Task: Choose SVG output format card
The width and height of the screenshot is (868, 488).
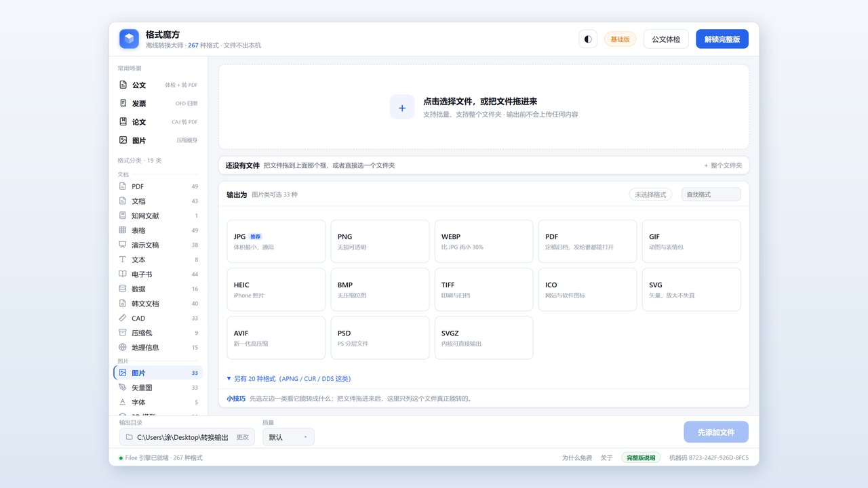Action: [x=692, y=289]
